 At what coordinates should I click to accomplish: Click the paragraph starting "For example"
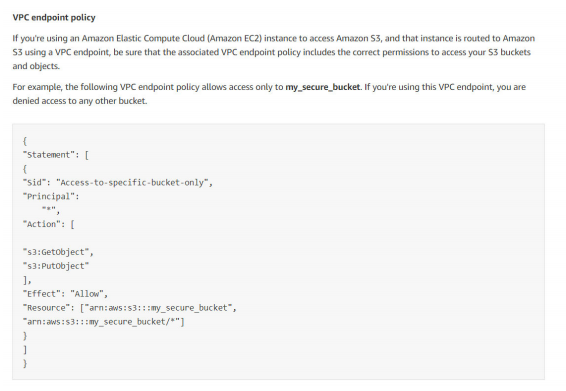coord(269,94)
